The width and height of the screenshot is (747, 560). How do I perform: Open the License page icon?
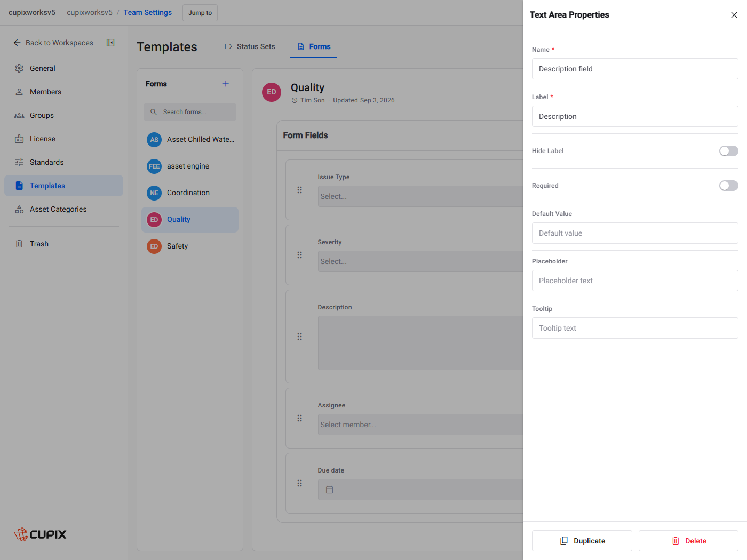[x=19, y=139]
